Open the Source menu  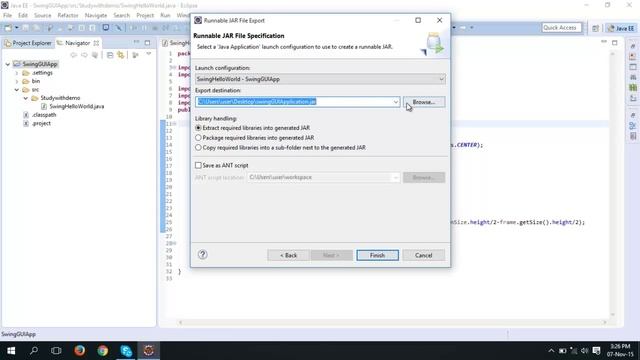point(42,16)
